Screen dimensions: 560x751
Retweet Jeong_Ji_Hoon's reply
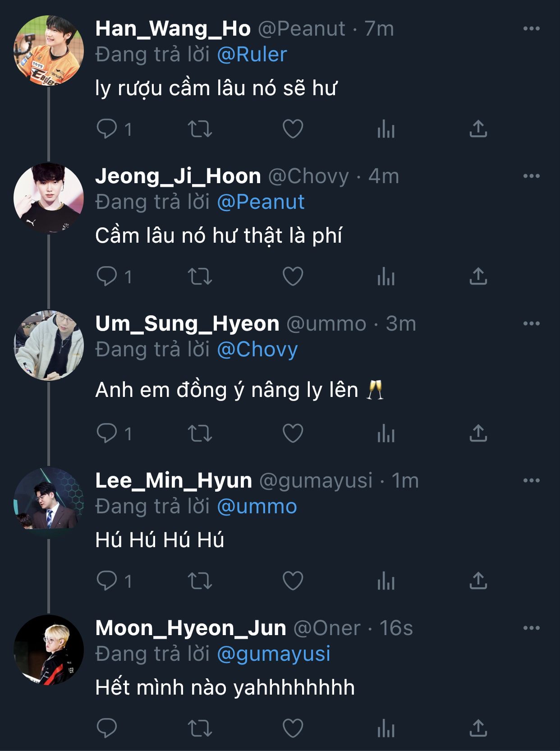[x=200, y=276]
